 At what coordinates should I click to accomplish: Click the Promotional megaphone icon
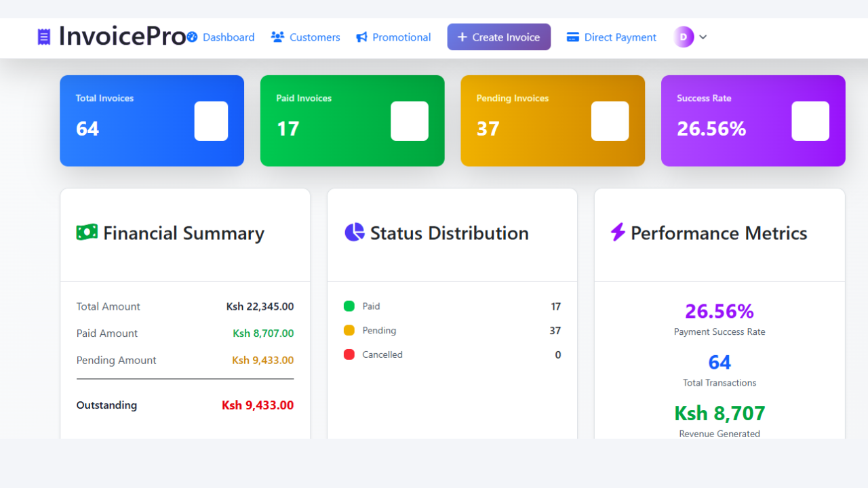[361, 37]
